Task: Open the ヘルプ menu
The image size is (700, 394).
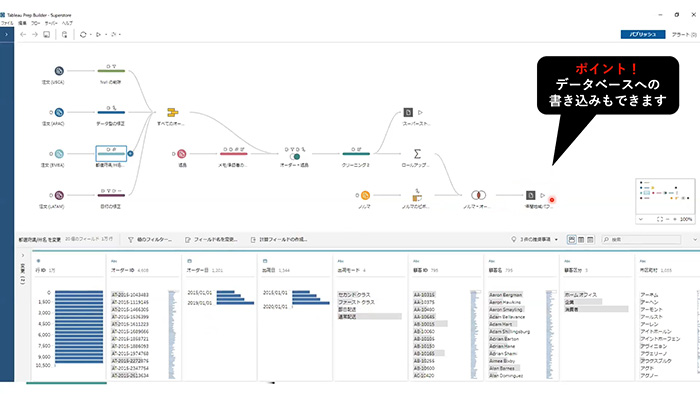Action: click(x=67, y=23)
